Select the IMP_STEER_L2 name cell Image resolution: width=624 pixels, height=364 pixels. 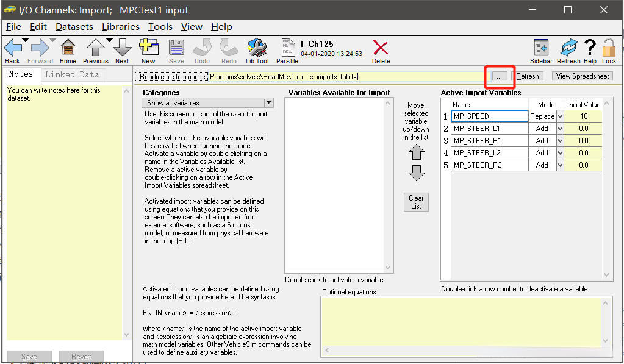(x=489, y=153)
